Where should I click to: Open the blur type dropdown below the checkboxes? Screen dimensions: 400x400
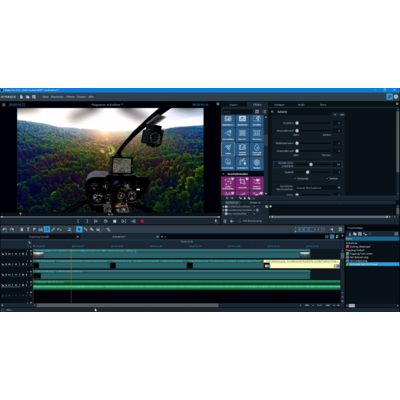click(x=318, y=188)
